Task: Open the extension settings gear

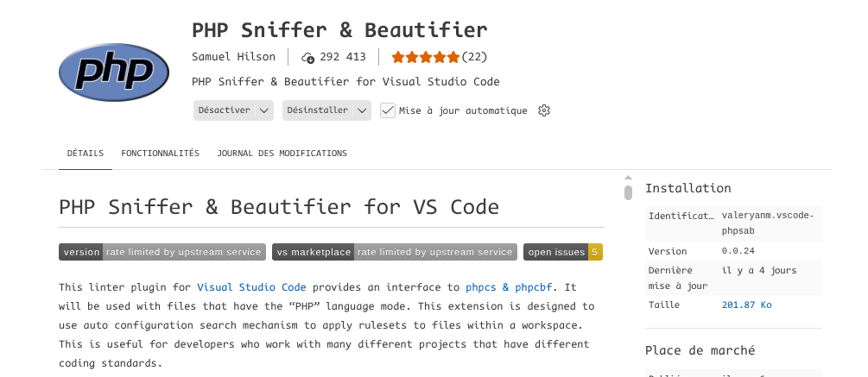Action: click(x=544, y=110)
